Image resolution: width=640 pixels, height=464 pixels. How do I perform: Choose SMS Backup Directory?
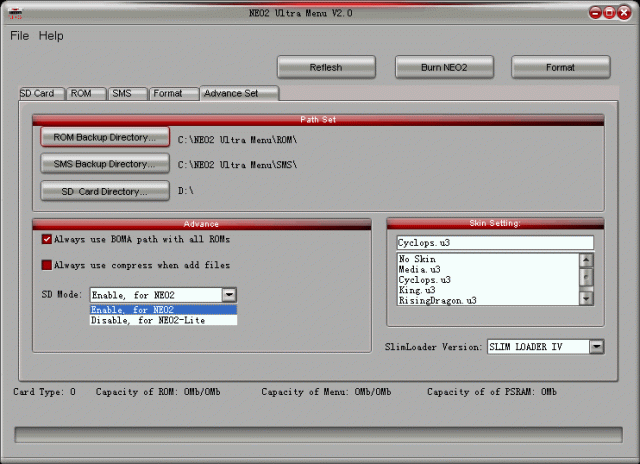pyautogui.click(x=105, y=164)
